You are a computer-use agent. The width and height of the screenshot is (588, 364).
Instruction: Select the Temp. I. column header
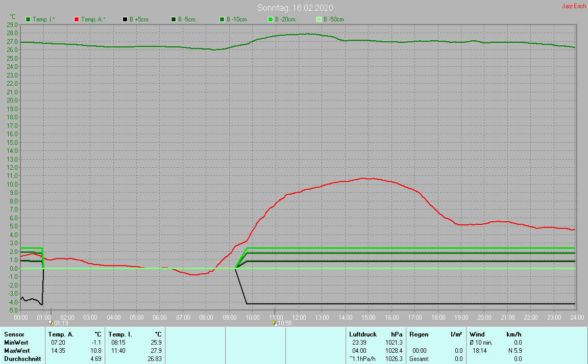pyautogui.click(x=120, y=334)
